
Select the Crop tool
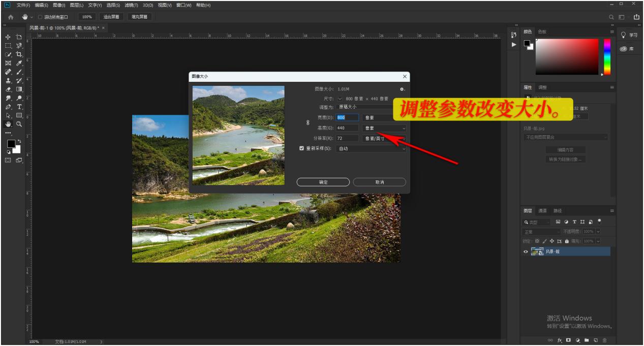19,54
